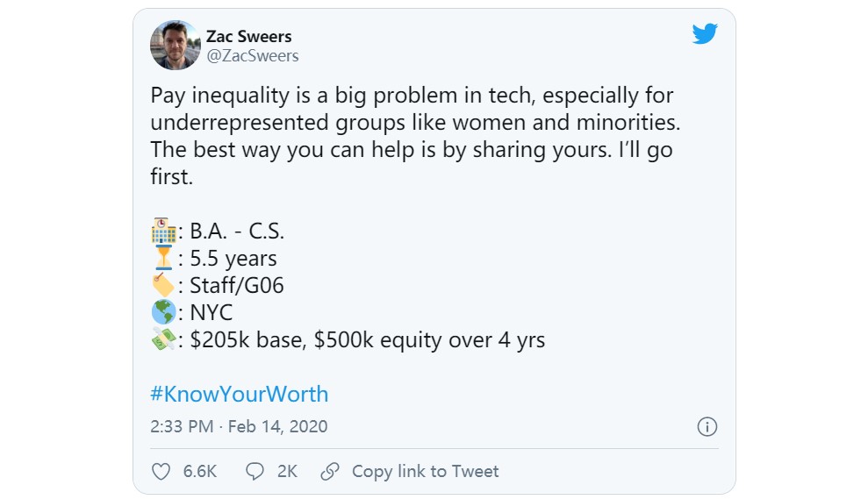Click the 2K replies count
This screenshot has height=499, width=868.
(x=287, y=472)
